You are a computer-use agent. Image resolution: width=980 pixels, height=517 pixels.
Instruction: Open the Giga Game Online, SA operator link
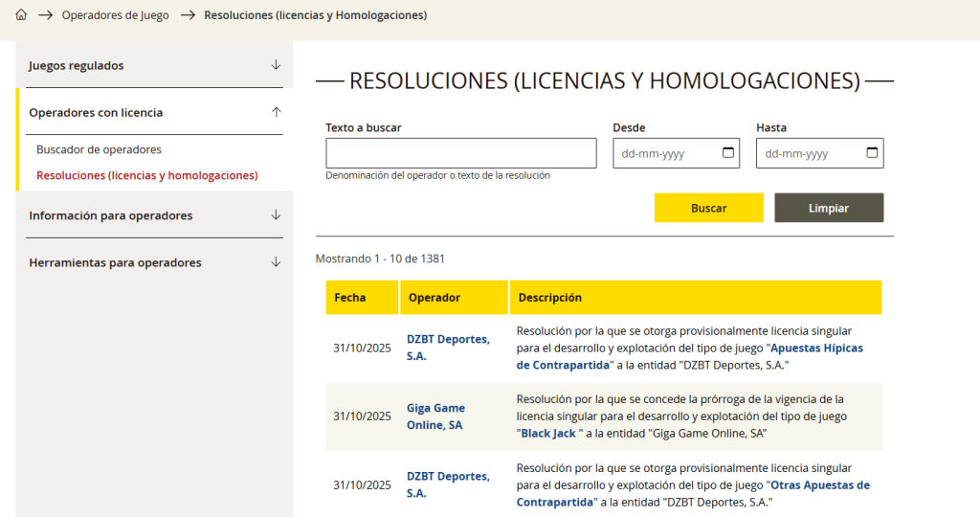tap(435, 416)
